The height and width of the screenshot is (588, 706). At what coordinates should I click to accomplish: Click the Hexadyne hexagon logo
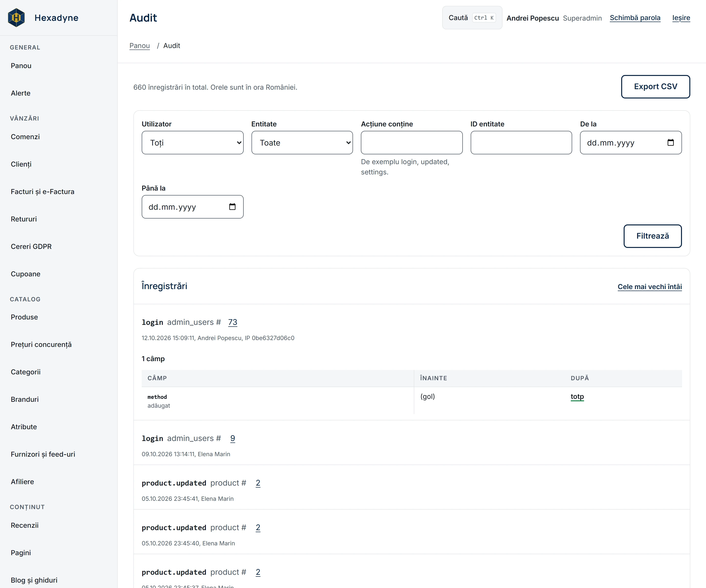pyautogui.click(x=16, y=17)
